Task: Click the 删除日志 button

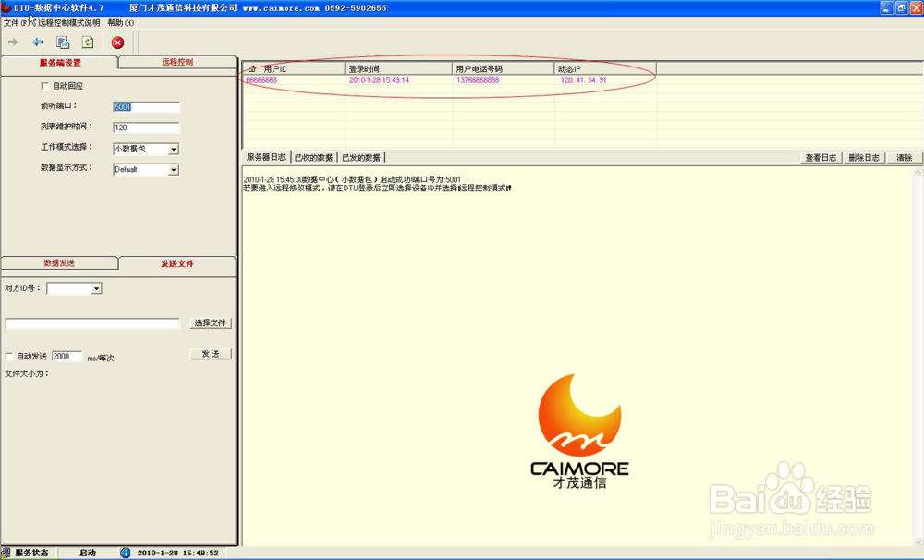Action: click(864, 157)
